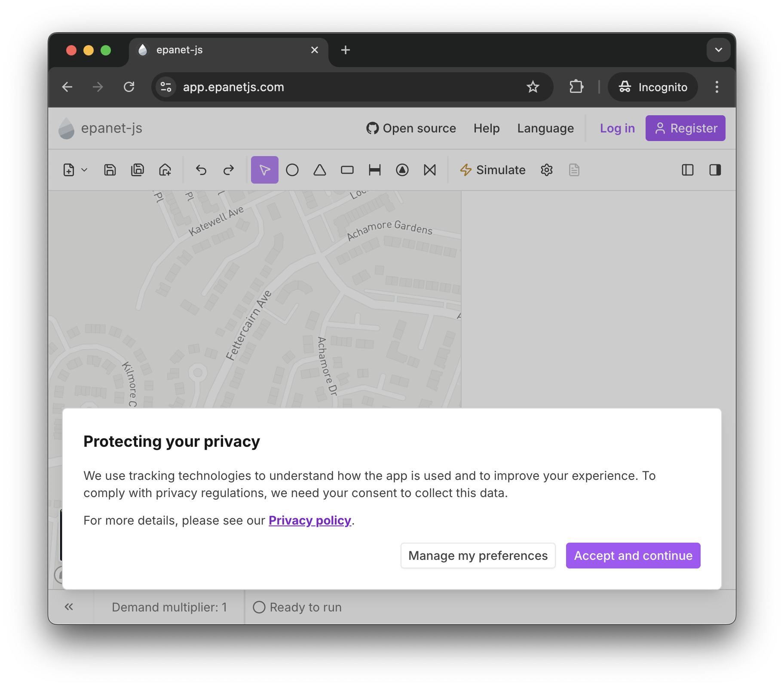Select the Valve drawing tool

click(x=430, y=170)
